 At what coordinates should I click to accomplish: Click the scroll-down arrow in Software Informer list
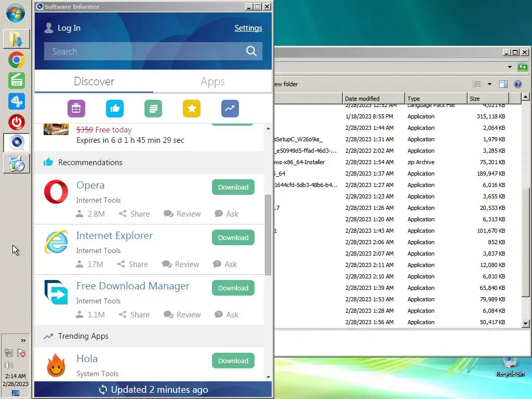coord(268,377)
